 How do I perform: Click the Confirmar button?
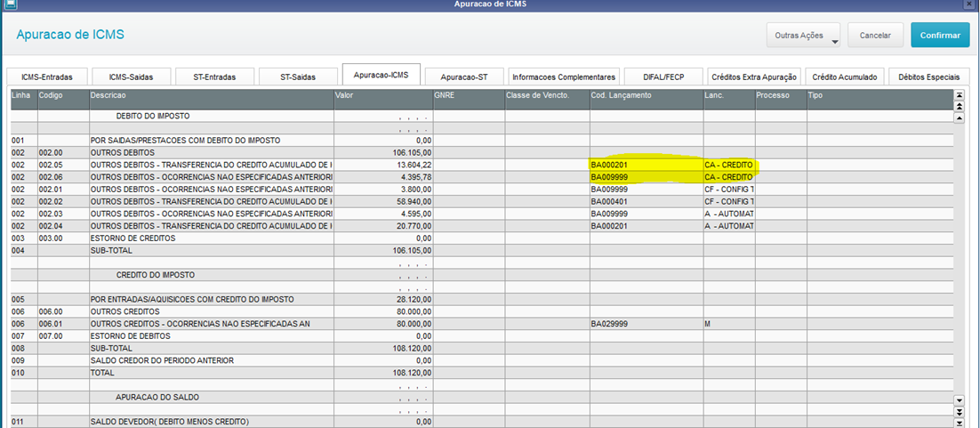pos(940,35)
